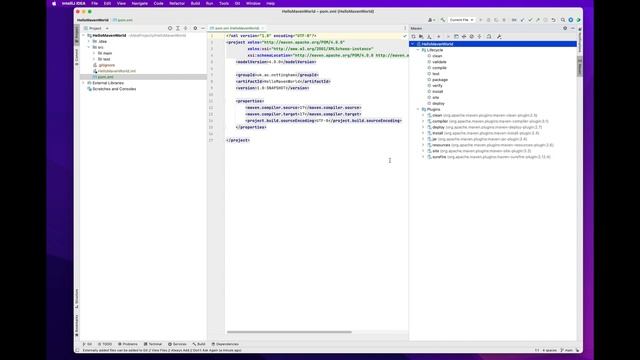Expand the compiler plugin node
The width and height of the screenshot is (640, 360).
pyautogui.click(x=423, y=121)
